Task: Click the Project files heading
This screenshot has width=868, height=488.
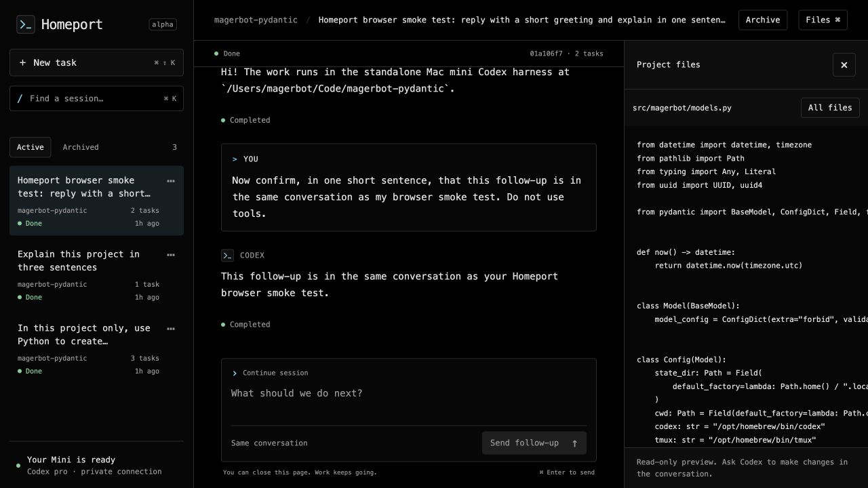Action: [x=669, y=65]
